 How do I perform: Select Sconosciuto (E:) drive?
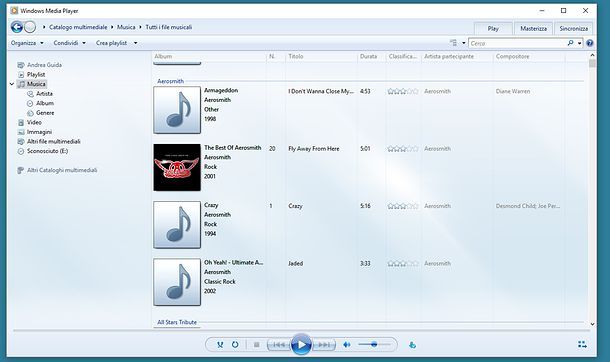[x=42, y=151]
